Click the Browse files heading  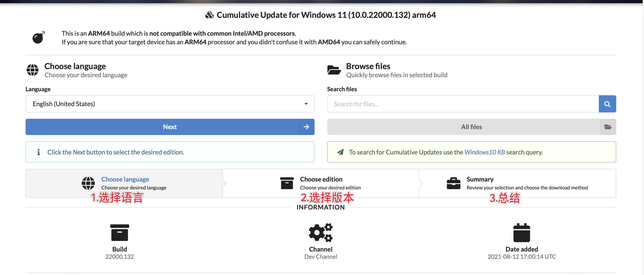pyautogui.click(x=368, y=66)
